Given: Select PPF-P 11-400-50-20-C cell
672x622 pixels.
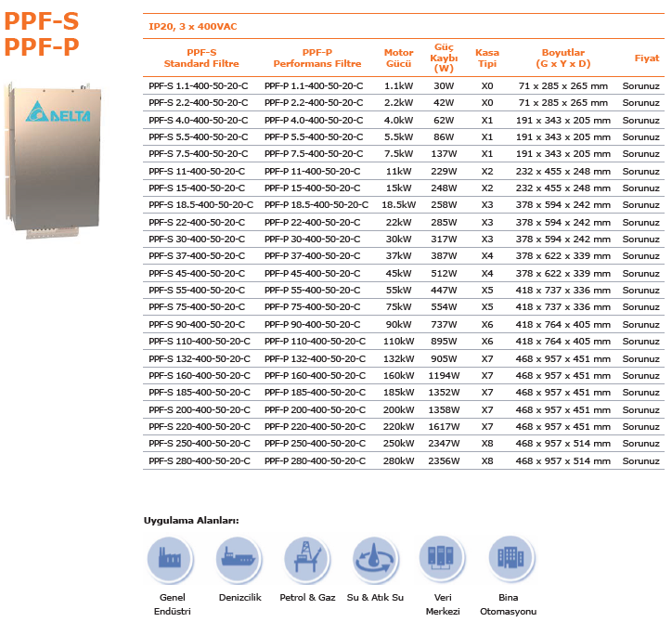Looking at the screenshot, I should point(313,171).
